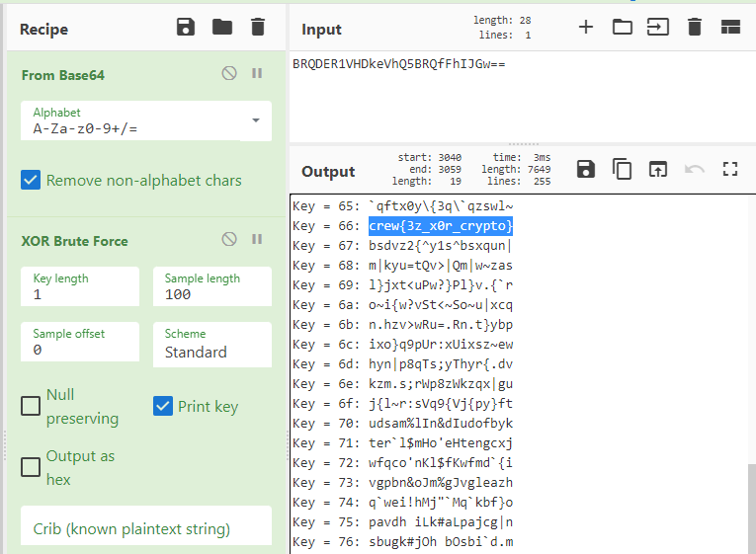Disable the XOR Brute Force operation
Viewport: 756px width, 554px height.
point(229,239)
